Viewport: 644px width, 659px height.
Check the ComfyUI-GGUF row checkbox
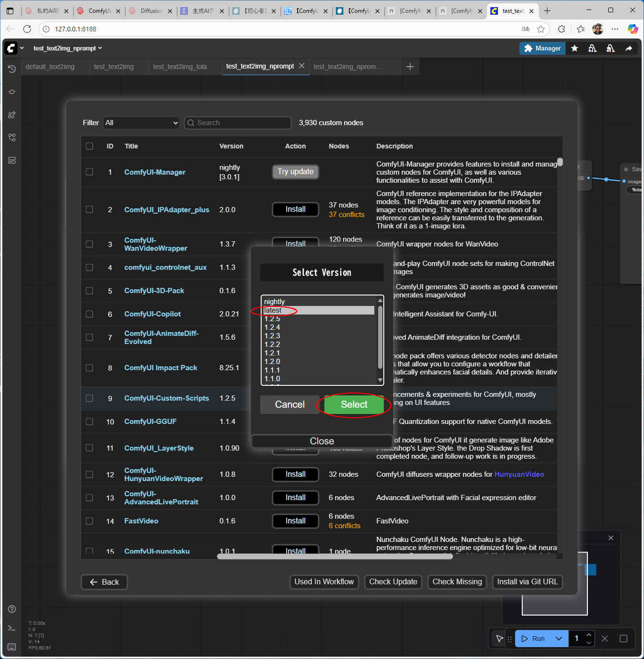pos(89,422)
